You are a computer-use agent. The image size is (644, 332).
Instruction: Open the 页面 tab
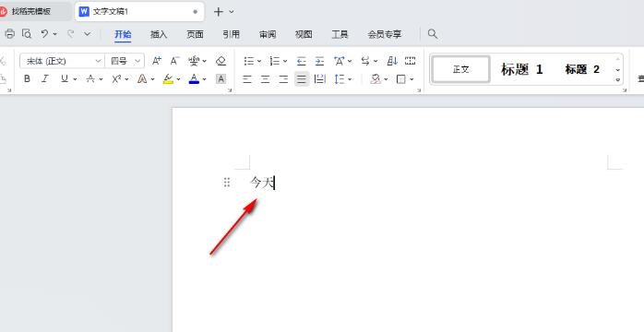point(195,34)
